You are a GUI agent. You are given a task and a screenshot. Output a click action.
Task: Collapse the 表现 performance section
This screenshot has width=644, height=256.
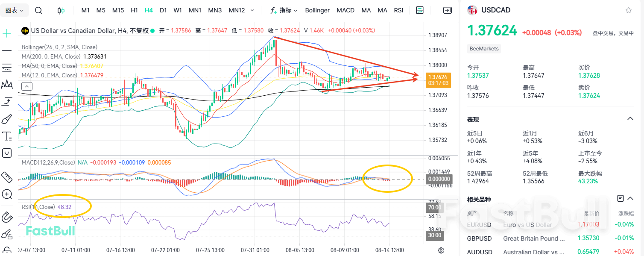pos(629,119)
